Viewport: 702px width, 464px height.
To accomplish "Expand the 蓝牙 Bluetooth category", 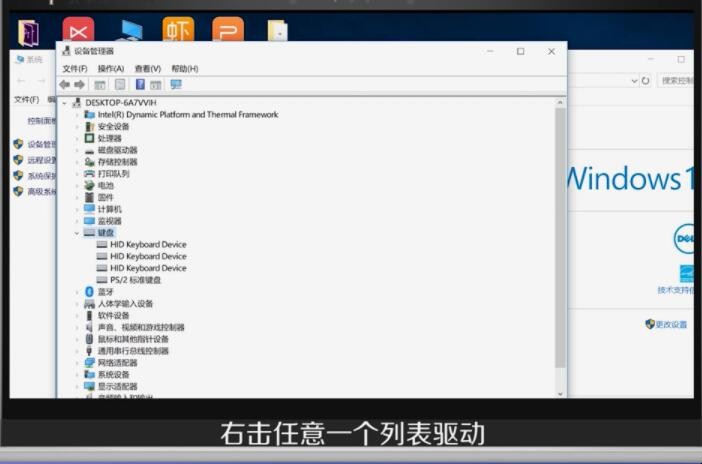I will click(77, 292).
